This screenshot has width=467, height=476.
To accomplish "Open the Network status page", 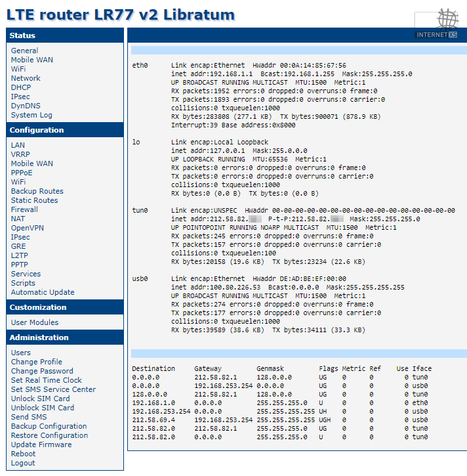I will (x=26, y=78).
